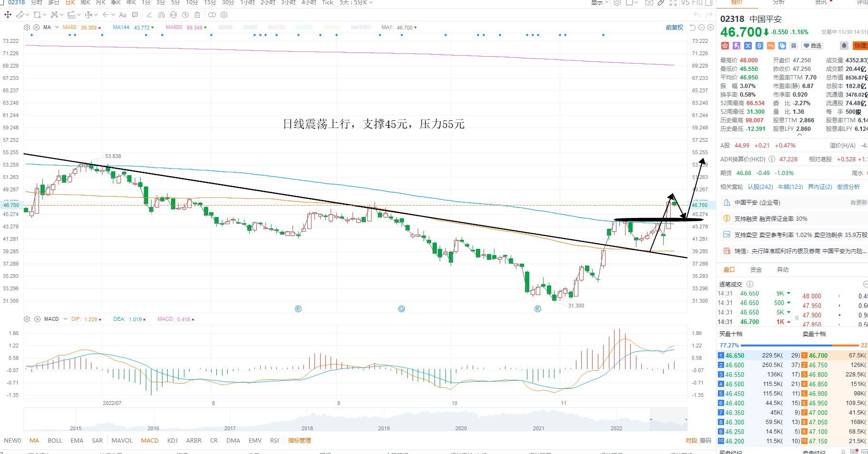868x454 pixels.
Task: Toggle the MA55 moving average line
Action: 82,28
